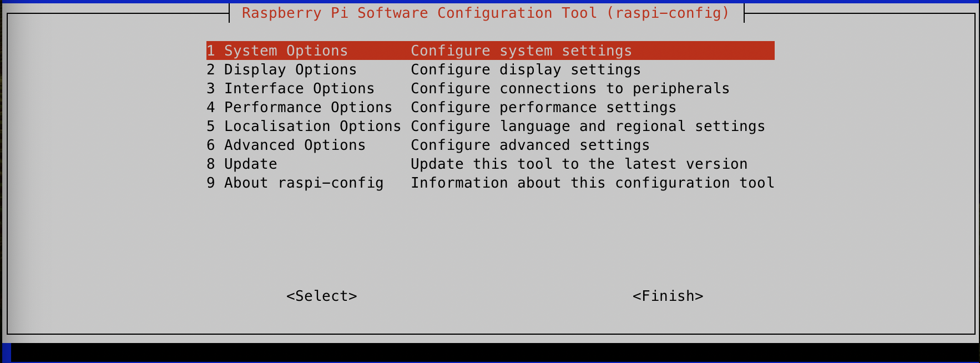Click 'Configure language and regional settings' text
Viewport: 980px width, 363px height.
tap(588, 126)
